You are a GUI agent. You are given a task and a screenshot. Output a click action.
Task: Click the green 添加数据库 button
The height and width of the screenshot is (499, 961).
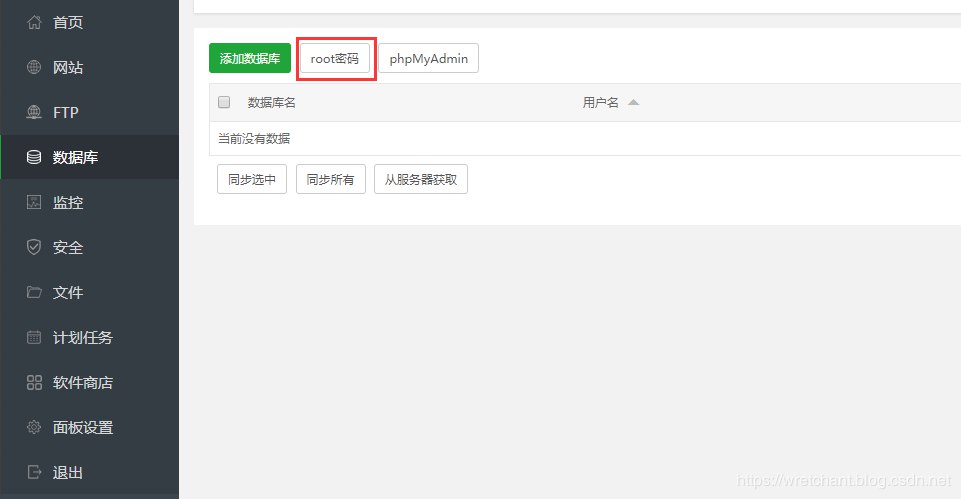(x=250, y=59)
